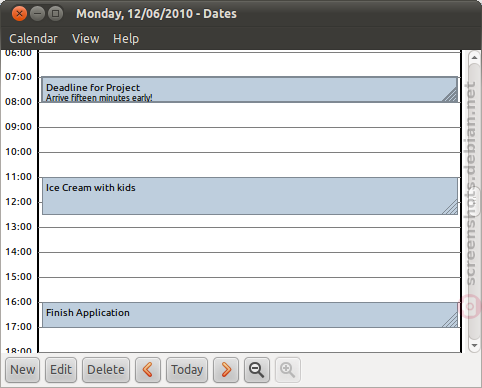Image resolution: width=482 pixels, height=388 pixels.
Task: Open the Calendar menu
Action: point(33,39)
